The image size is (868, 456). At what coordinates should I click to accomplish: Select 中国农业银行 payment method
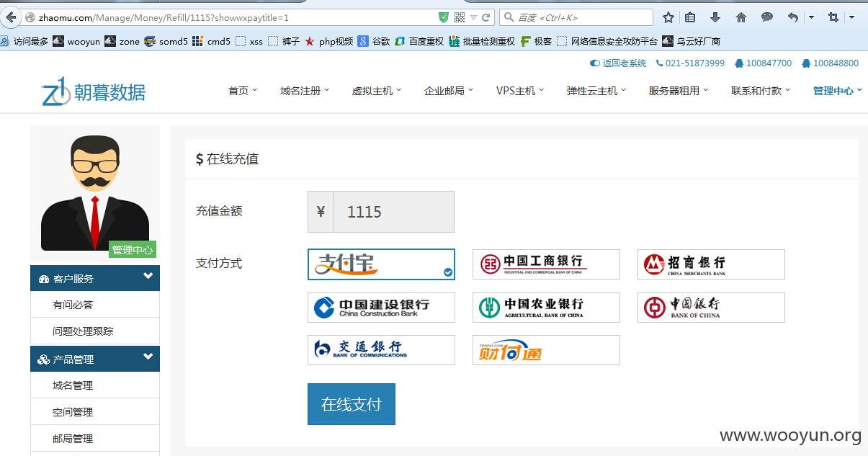pos(546,308)
